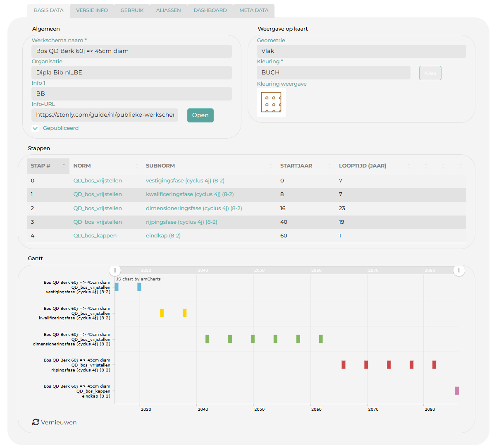Click the Info-URL text field

click(x=105, y=115)
